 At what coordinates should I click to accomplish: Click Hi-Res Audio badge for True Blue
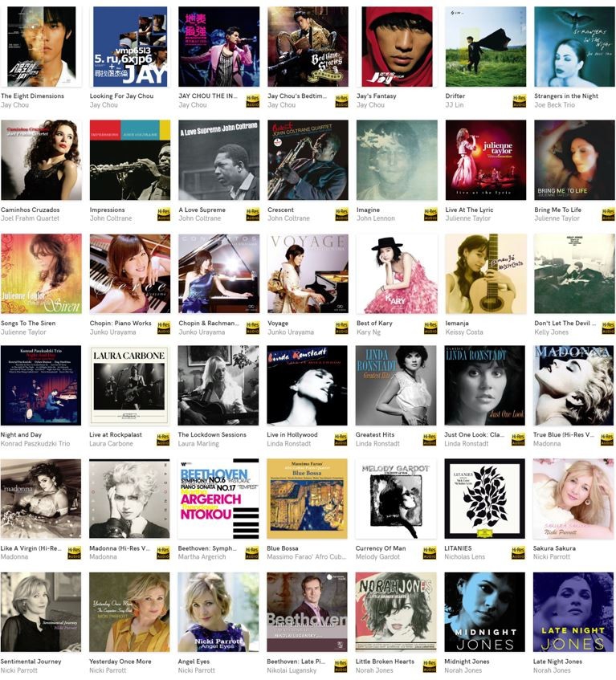pyautogui.click(x=607, y=439)
